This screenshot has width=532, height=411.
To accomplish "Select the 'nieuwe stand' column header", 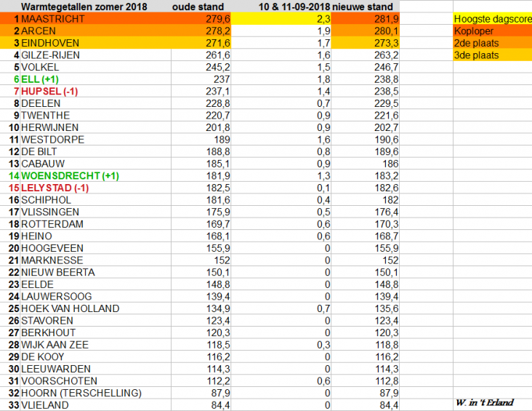I will [366, 6].
